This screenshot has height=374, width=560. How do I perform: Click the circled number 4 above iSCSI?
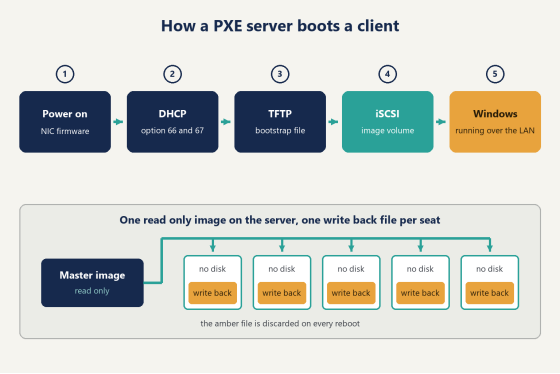[388, 74]
